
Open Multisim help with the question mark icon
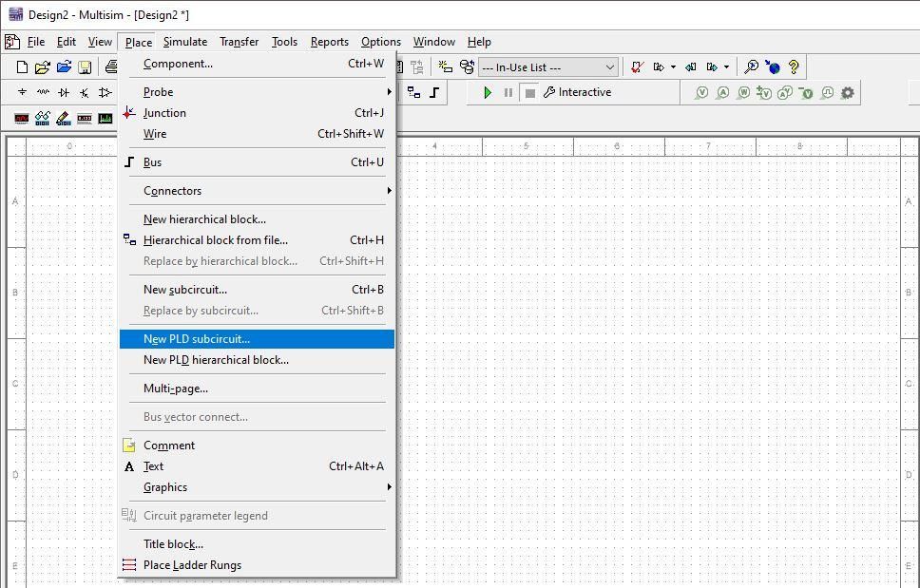click(795, 66)
